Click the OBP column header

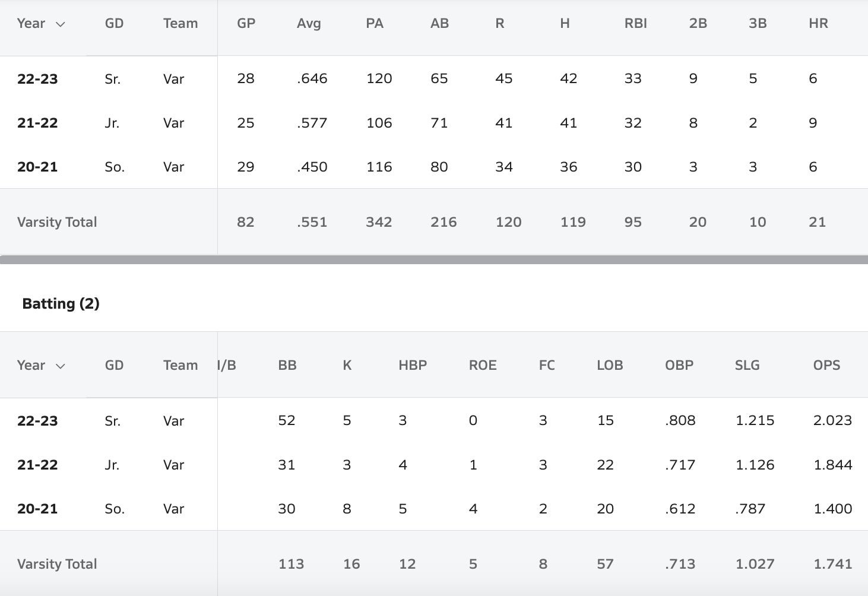pyautogui.click(x=679, y=366)
